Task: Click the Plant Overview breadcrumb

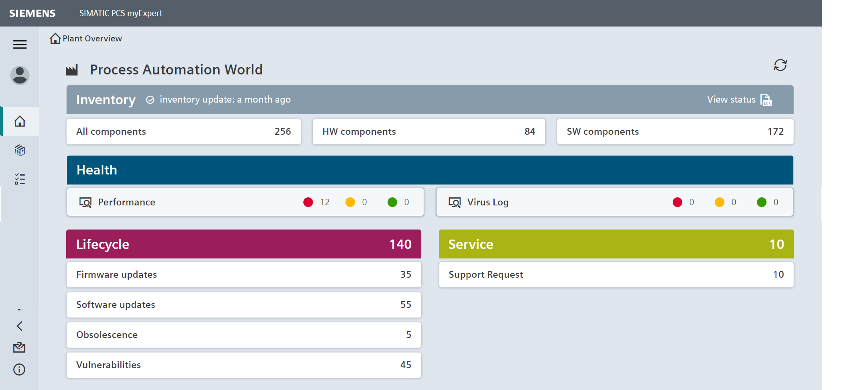Action: (92, 38)
